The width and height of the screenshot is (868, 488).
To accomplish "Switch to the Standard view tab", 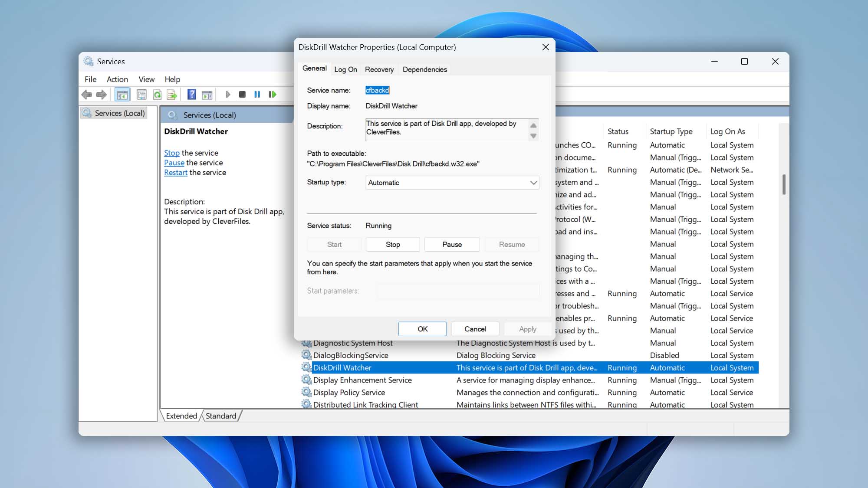I will coord(221,416).
